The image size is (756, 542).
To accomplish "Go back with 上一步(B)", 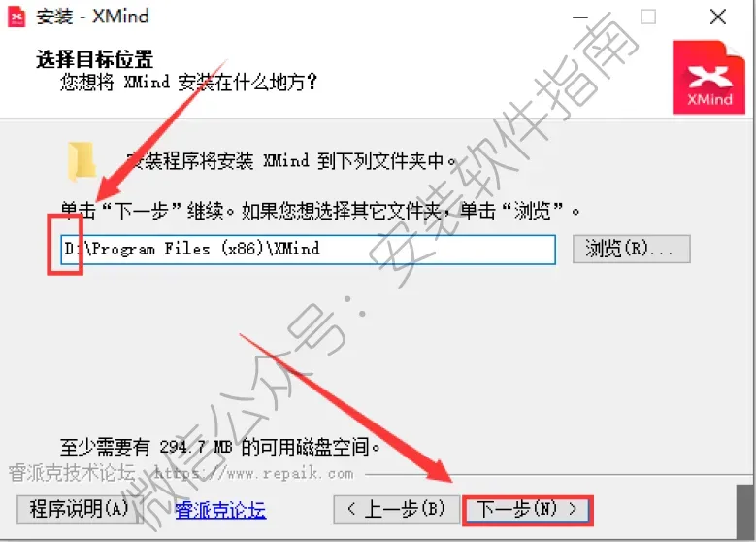I will click(396, 509).
